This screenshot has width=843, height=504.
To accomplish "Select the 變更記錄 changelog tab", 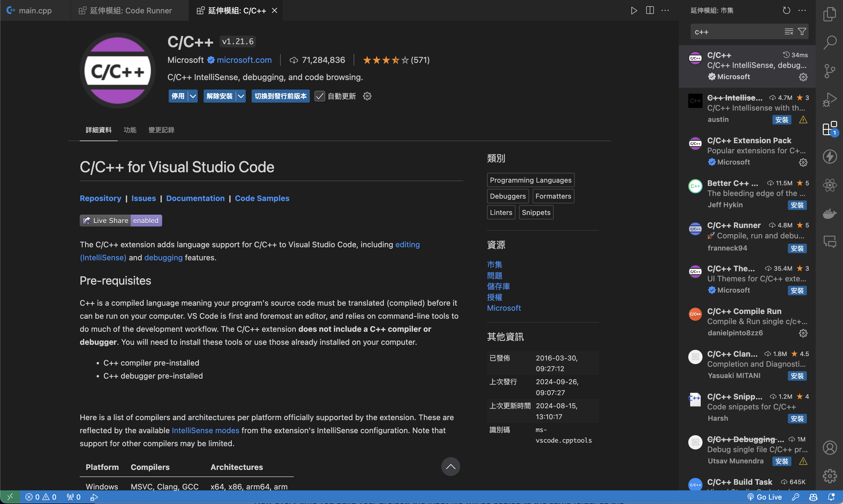I will coord(161,130).
